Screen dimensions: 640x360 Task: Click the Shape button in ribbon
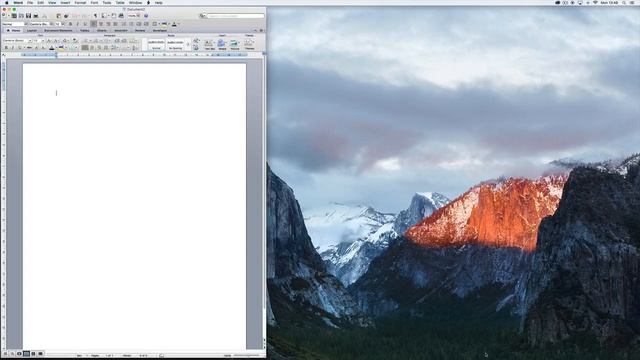[x=222, y=44]
